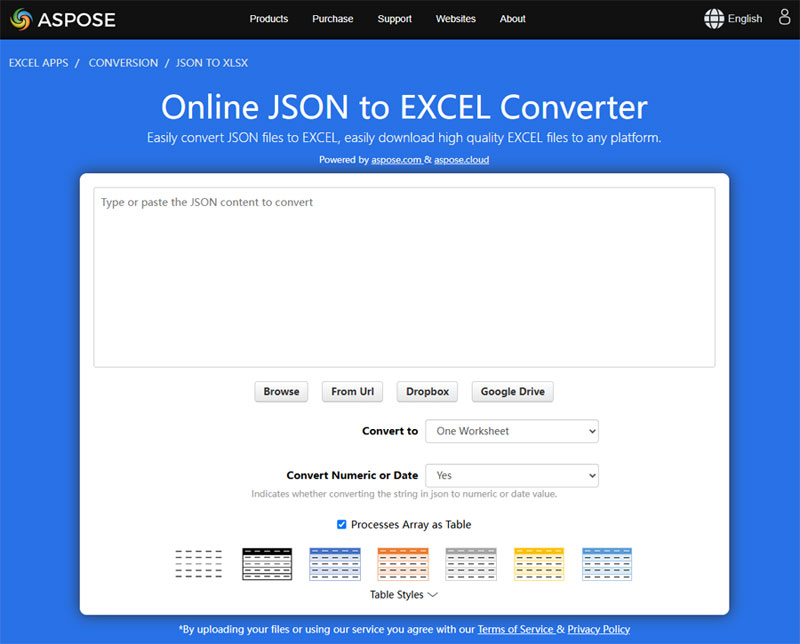Open the Products menu
Screen dimensions: 800x644
pyautogui.click(x=268, y=19)
